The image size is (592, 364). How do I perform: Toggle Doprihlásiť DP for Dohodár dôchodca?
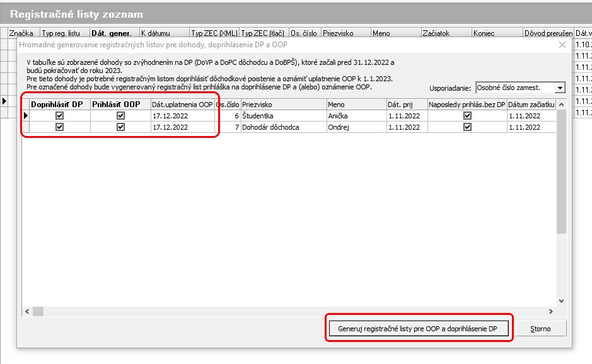coord(60,127)
